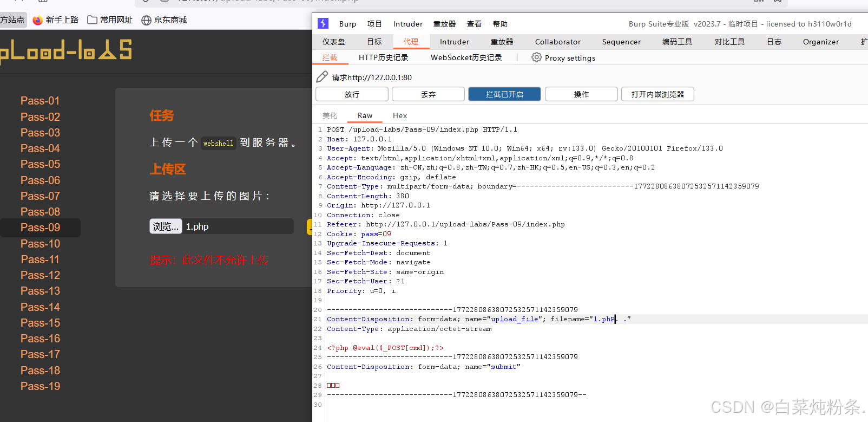This screenshot has height=422, width=868.
Task: Open the 编码工具 tab
Action: tap(678, 42)
